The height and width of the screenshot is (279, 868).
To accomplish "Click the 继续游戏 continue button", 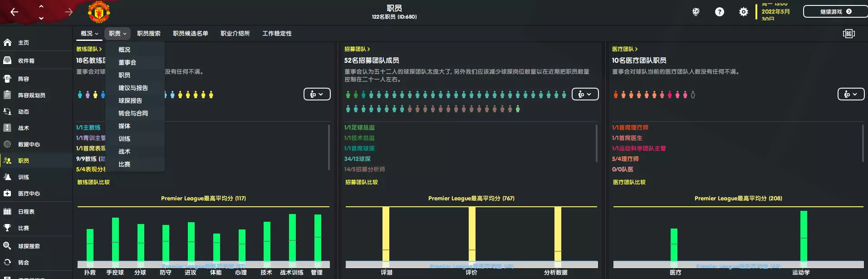I will 835,12.
